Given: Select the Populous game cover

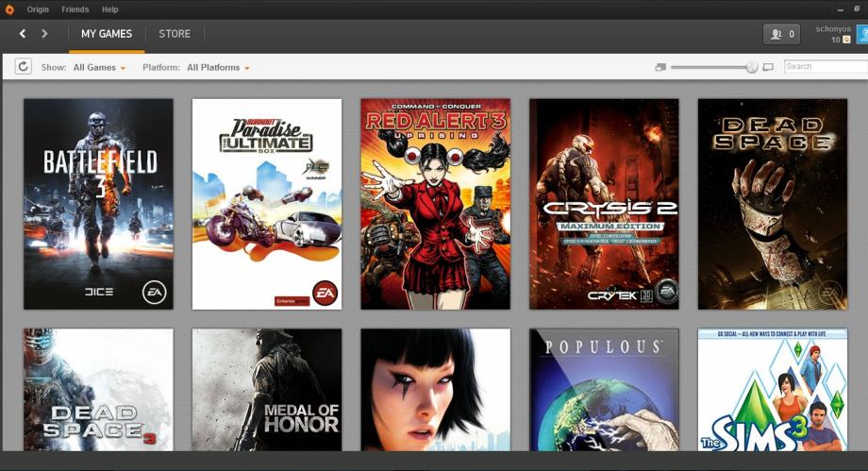Looking at the screenshot, I should [604, 390].
